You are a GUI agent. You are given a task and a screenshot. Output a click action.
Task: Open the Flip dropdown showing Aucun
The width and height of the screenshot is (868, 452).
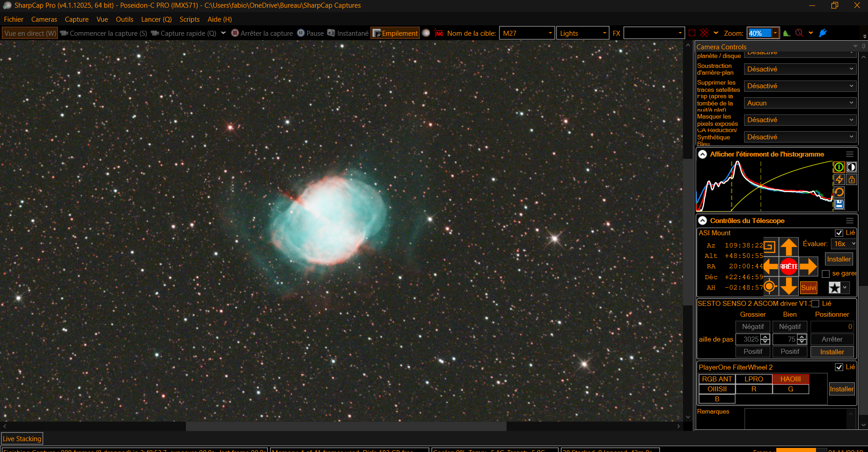pos(800,103)
